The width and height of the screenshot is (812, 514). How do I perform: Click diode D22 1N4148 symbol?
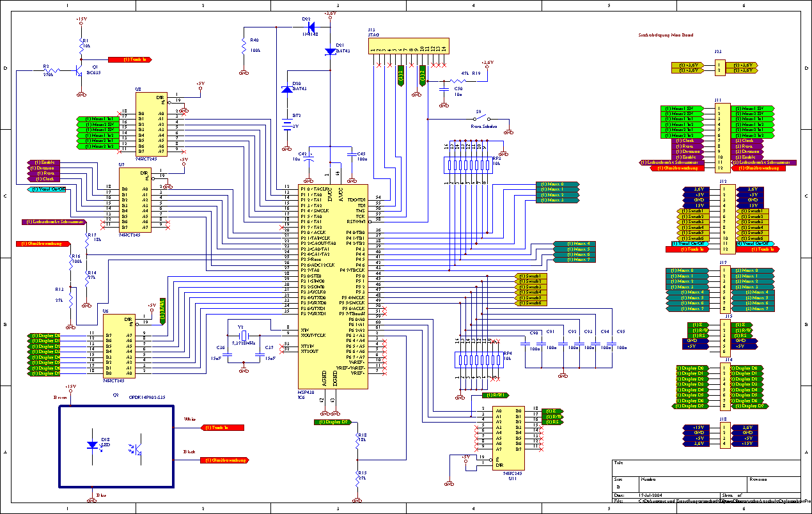click(x=311, y=27)
